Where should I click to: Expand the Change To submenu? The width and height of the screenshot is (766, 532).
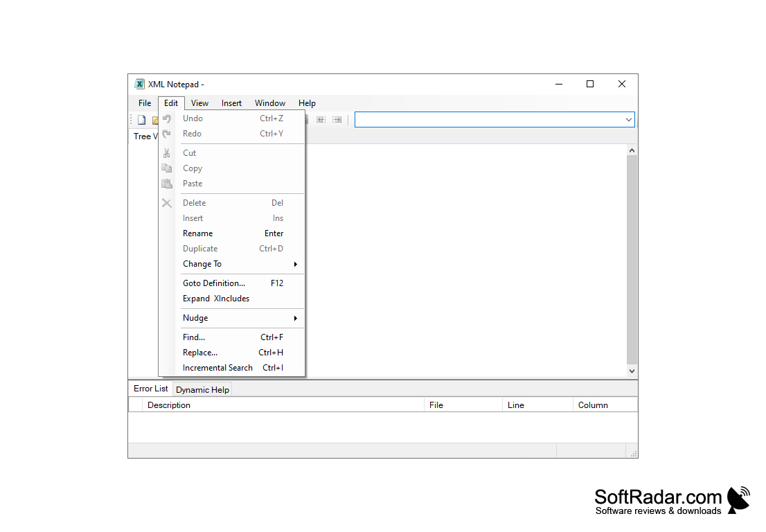click(232, 264)
